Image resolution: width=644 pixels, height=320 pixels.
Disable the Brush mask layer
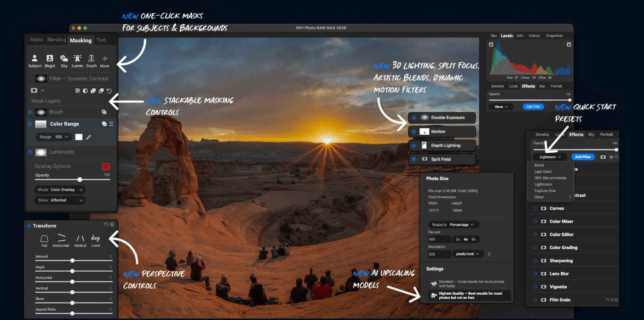point(30,112)
